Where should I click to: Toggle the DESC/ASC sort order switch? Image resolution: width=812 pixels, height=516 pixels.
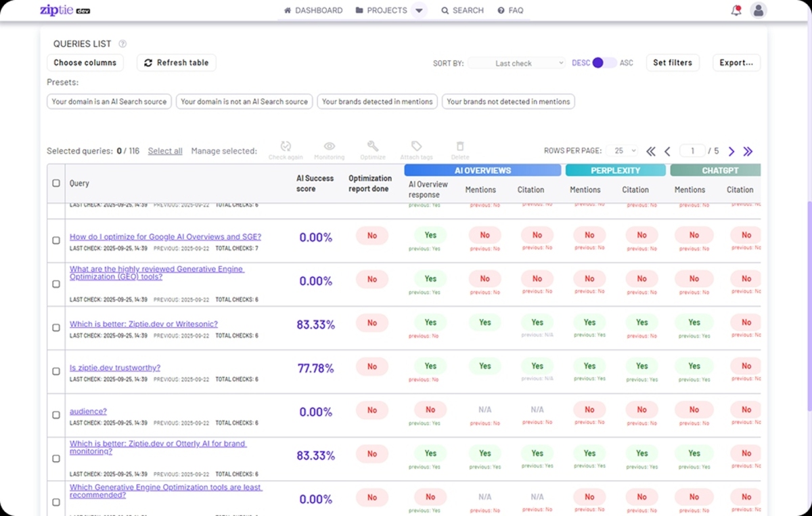pyautogui.click(x=603, y=63)
